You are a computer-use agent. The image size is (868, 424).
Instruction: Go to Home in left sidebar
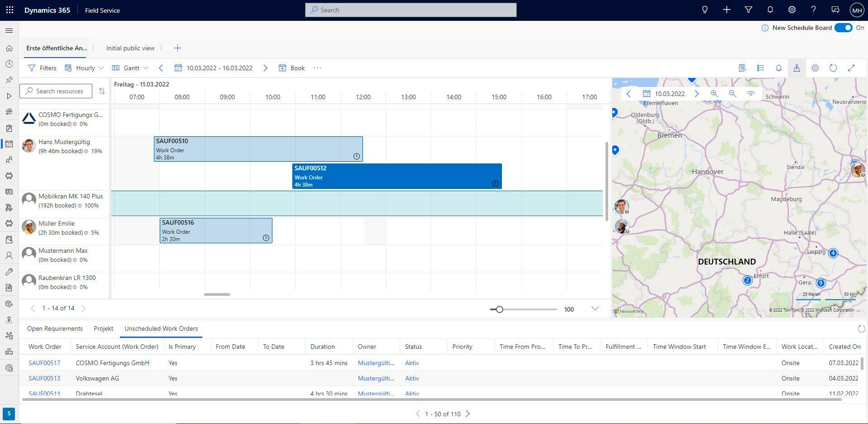click(x=9, y=48)
